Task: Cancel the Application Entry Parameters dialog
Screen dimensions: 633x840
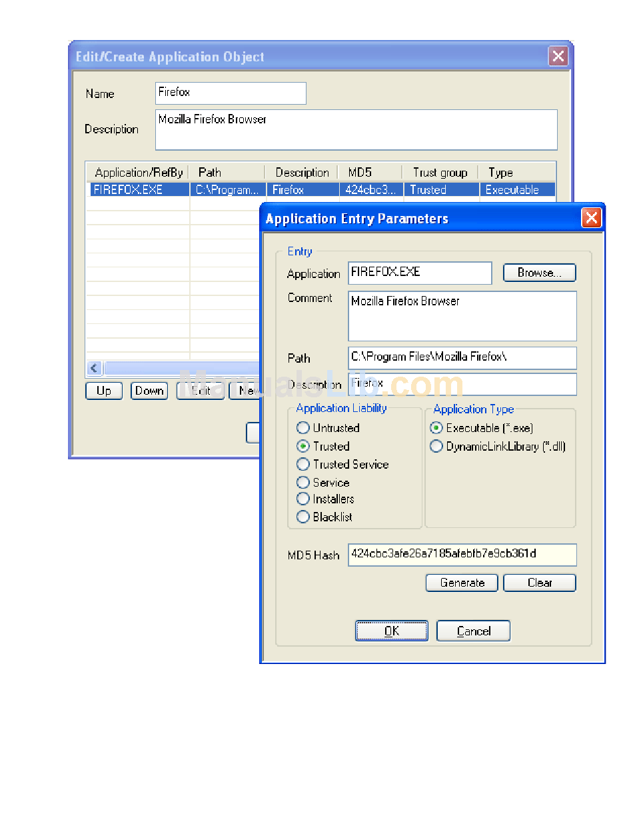Action: pos(474,631)
